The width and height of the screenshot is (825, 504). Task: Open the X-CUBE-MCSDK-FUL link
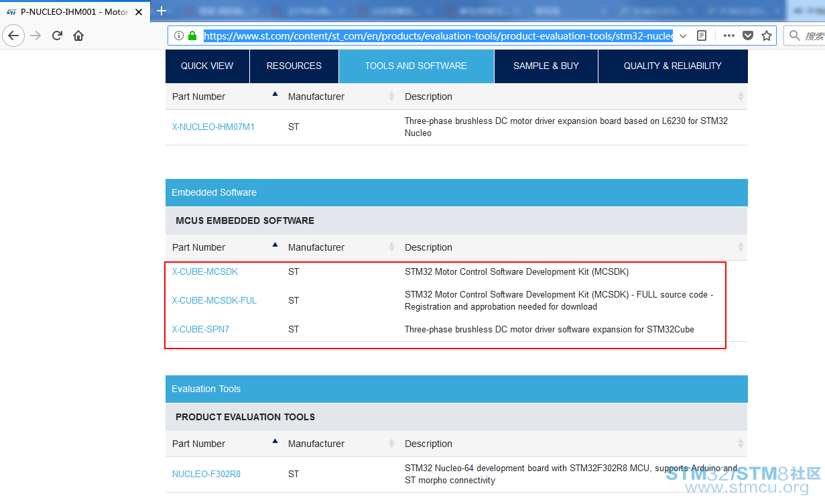[214, 300]
